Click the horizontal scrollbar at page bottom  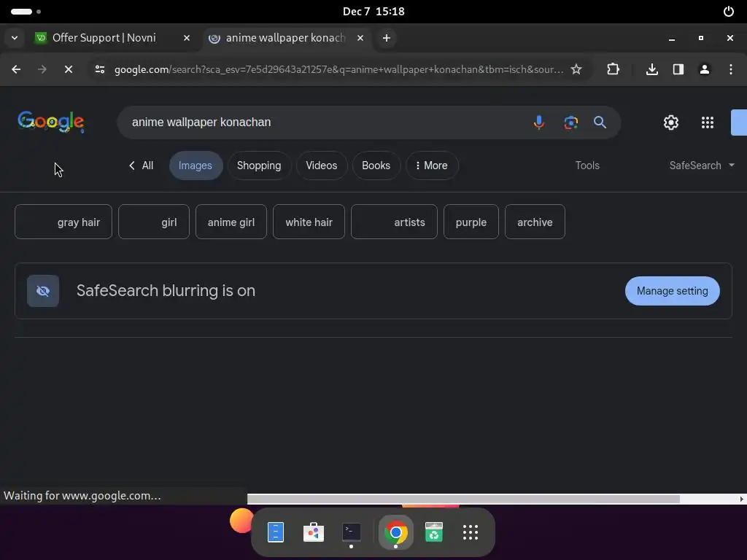click(x=463, y=499)
